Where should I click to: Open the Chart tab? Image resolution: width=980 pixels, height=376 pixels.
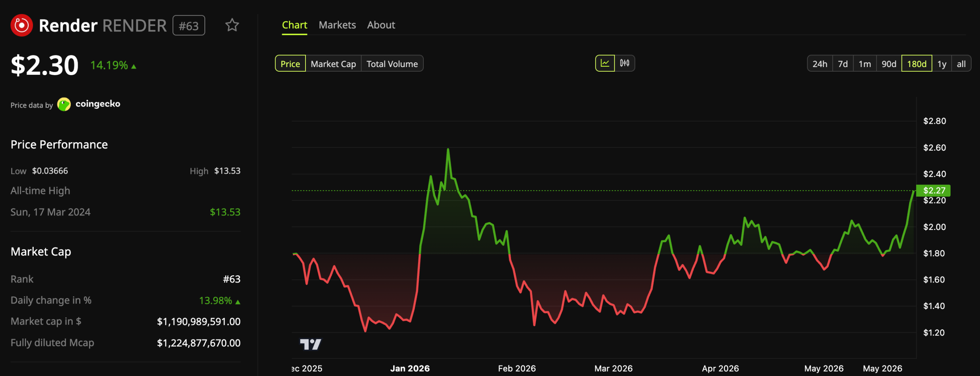[294, 25]
